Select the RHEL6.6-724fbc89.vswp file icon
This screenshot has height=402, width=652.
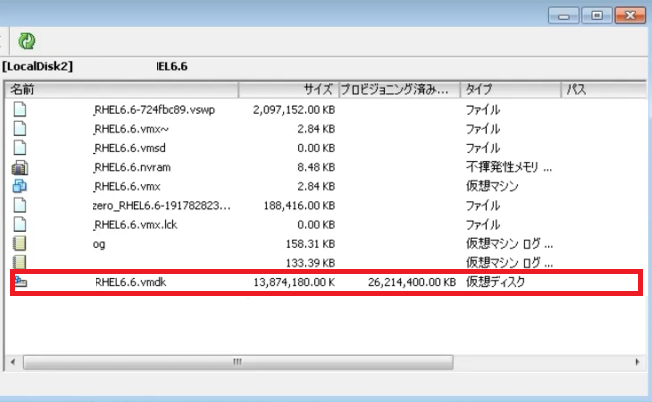coord(20,109)
